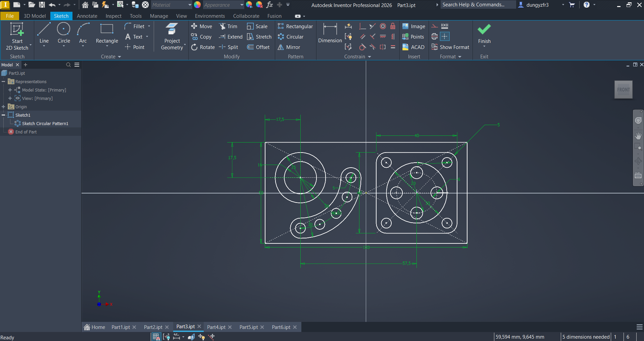
Task: Open the Material dropdown
Action: pos(190,5)
